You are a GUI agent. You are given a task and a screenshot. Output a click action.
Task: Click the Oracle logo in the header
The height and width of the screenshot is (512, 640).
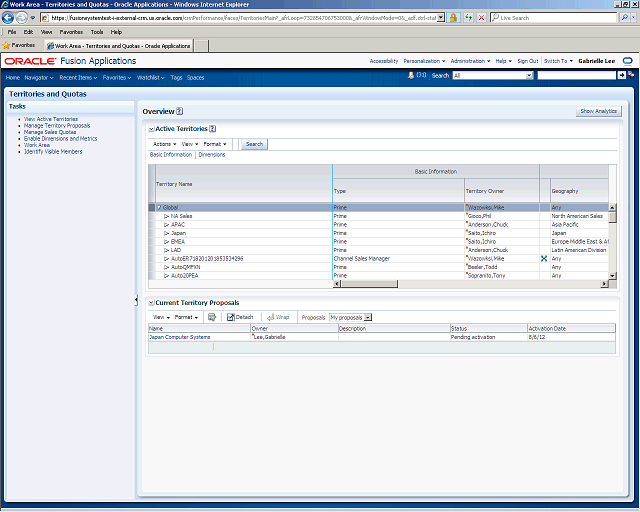coord(30,61)
